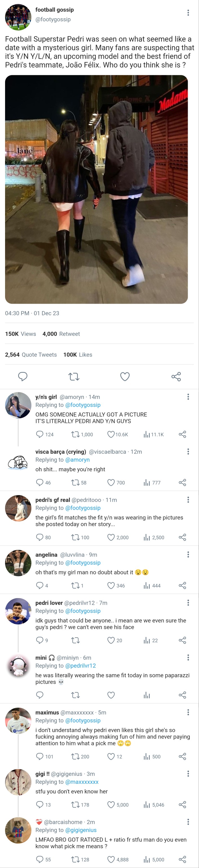Open football gossip profile picture

(x=18, y=17)
